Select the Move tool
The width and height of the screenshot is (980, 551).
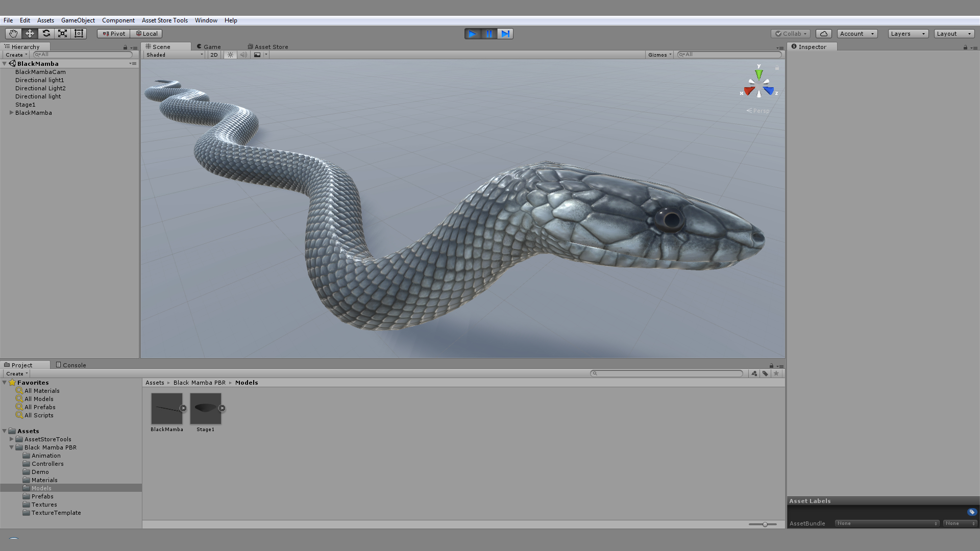tap(29, 33)
